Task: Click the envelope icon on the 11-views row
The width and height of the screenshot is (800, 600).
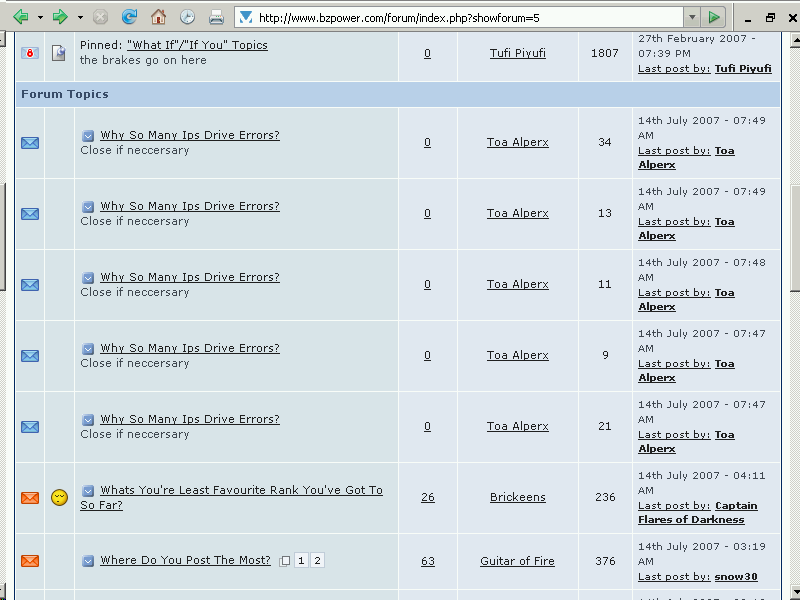Action: 30,285
